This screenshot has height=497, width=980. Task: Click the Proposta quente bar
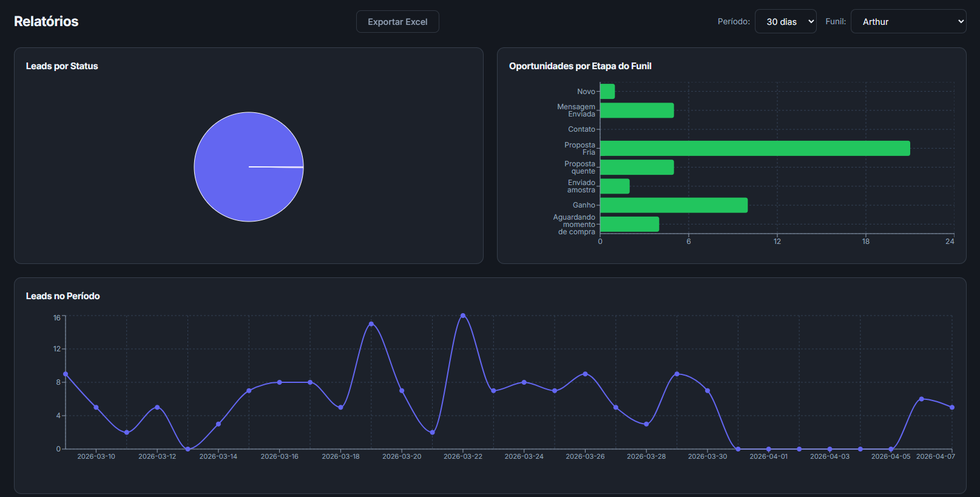click(x=637, y=167)
